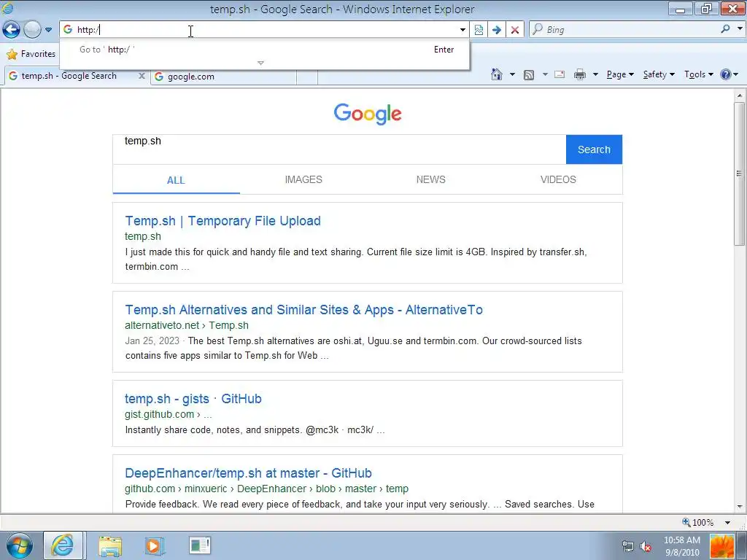This screenshot has height=560, width=747.
Task: Open the Feeds dropdown arrow
Action: 545,74
